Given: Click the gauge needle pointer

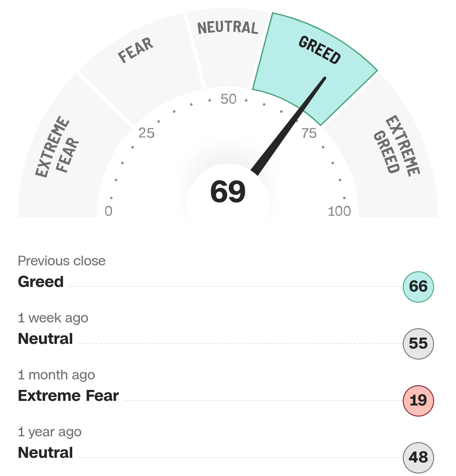Looking at the screenshot, I should 289,126.
